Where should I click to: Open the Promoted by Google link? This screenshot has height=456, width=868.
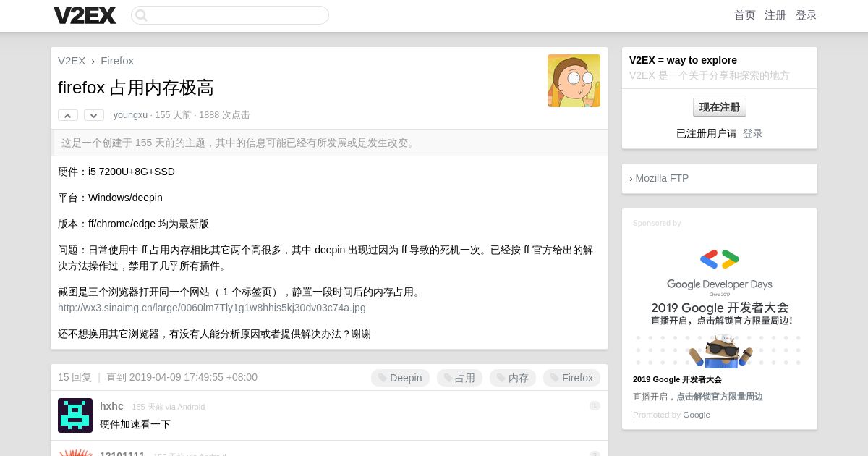697,415
